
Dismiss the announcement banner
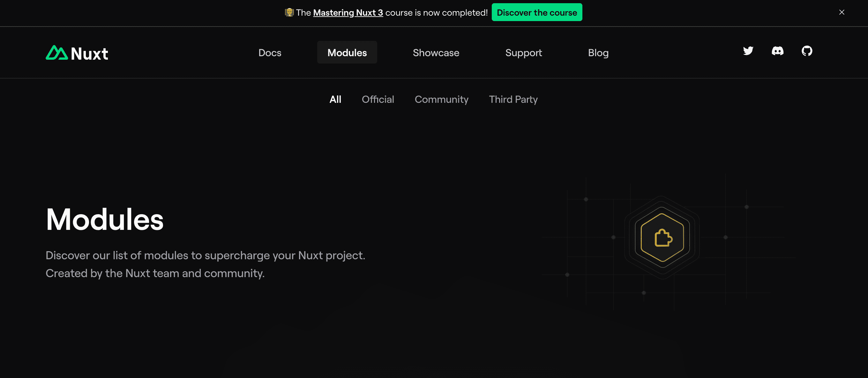[842, 12]
